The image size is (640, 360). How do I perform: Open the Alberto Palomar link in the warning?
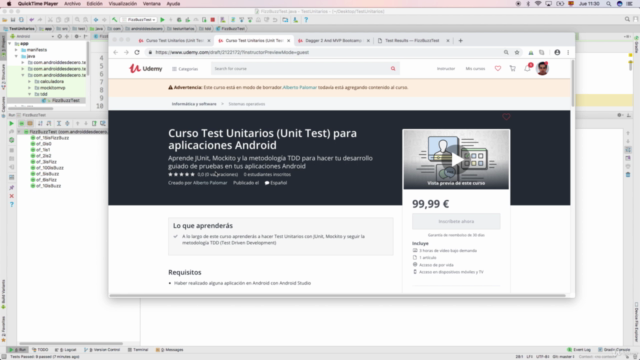click(x=300, y=87)
